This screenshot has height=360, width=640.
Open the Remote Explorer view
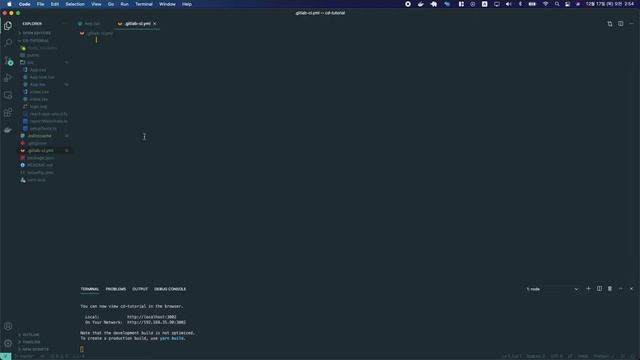[x=8, y=95]
